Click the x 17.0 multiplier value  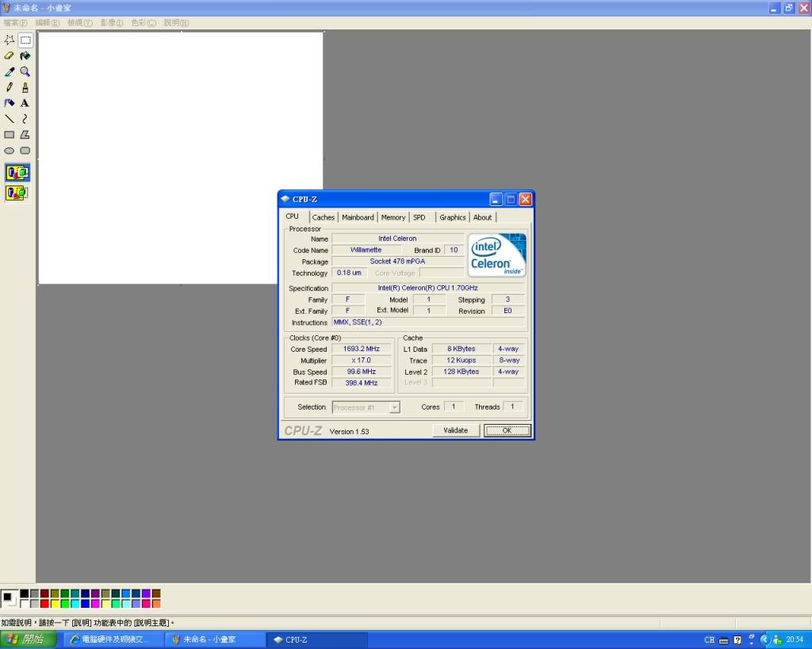pyautogui.click(x=362, y=361)
